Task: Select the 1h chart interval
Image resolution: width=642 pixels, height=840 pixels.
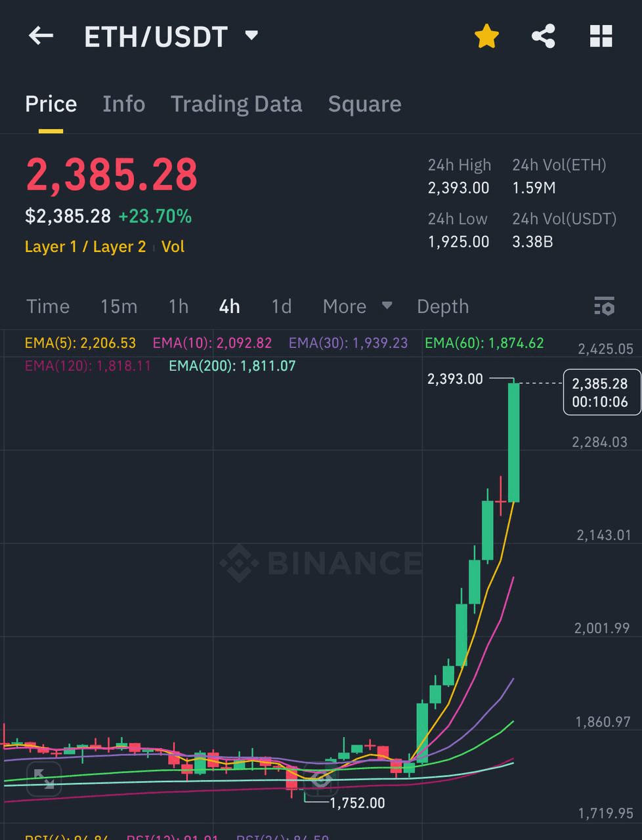Action: 179,306
